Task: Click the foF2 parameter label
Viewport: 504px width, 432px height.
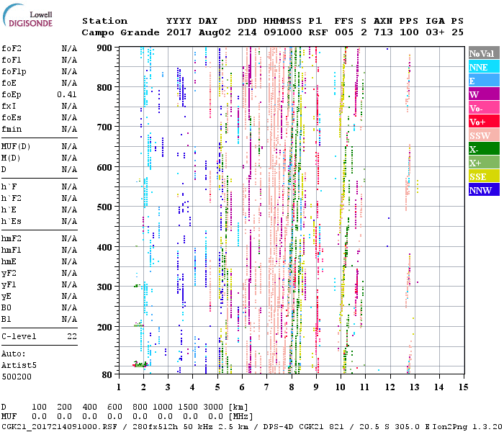Action: [x=11, y=48]
